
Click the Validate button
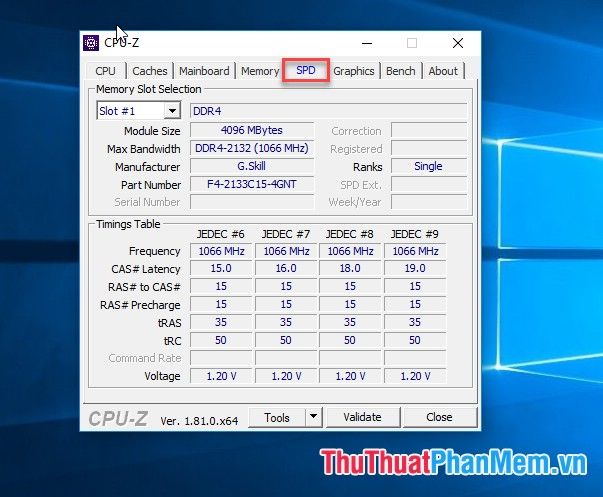[362, 417]
